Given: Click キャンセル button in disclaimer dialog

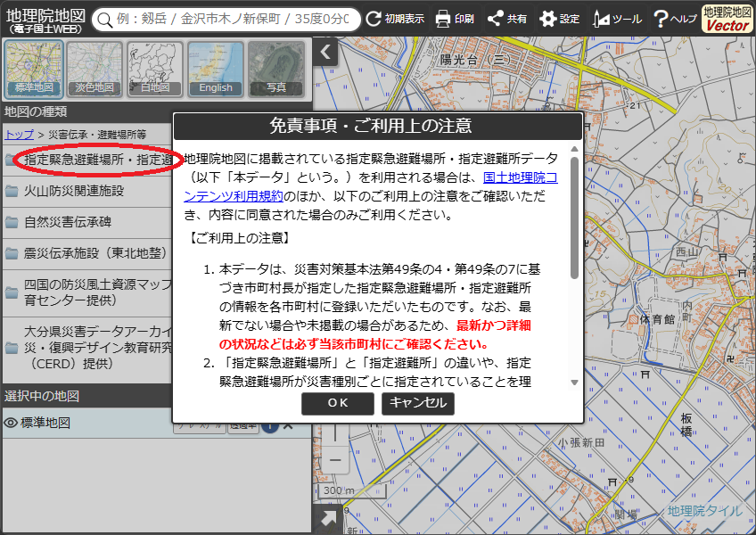Looking at the screenshot, I should (417, 403).
